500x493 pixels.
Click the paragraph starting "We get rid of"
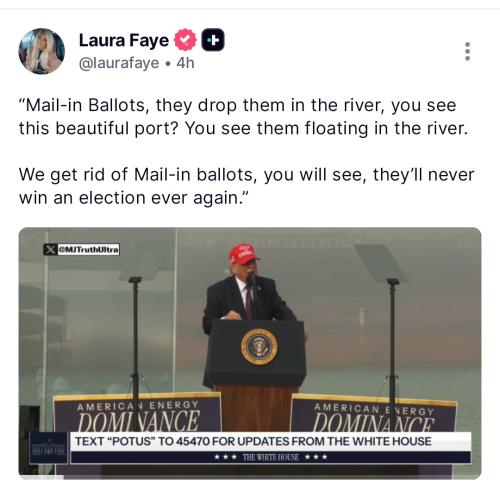246,186
